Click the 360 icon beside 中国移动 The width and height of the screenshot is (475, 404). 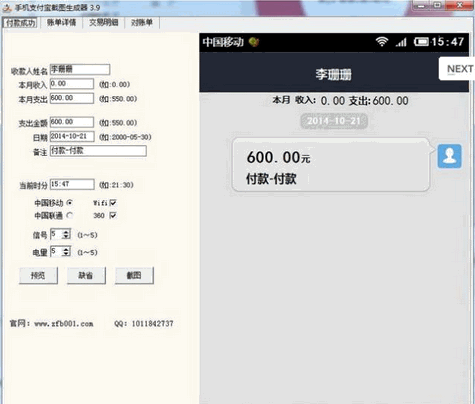[254, 42]
